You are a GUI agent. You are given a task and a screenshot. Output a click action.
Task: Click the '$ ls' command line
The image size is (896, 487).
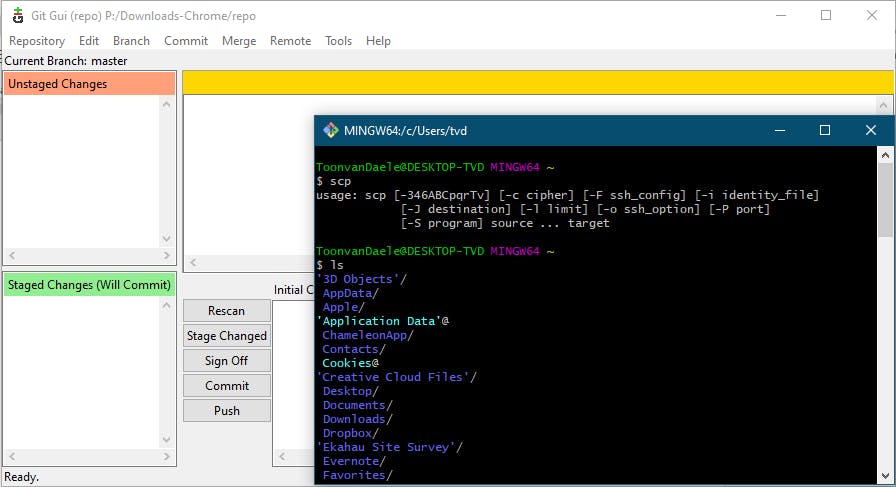(x=330, y=265)
